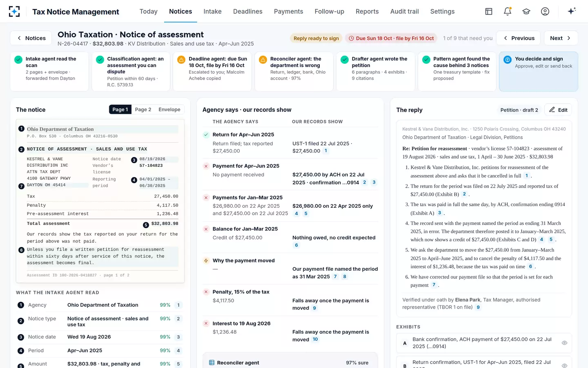Open citation 9 after 'TBOR 1 on file'
The image size is (588, 368).
click(x=478, y=307)
